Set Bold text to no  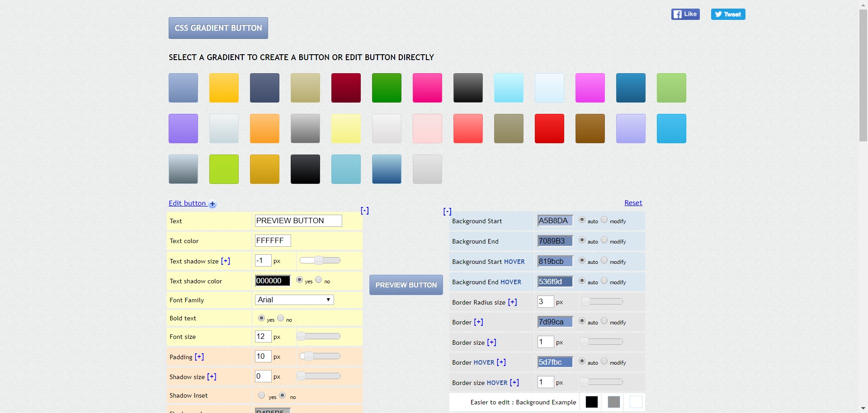[281, 318]
